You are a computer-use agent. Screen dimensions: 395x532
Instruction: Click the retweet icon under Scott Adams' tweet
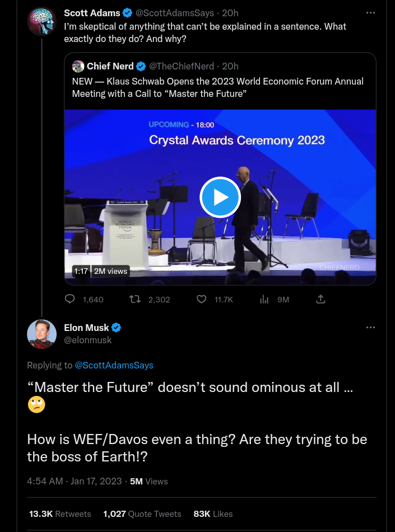pos(135,300)
